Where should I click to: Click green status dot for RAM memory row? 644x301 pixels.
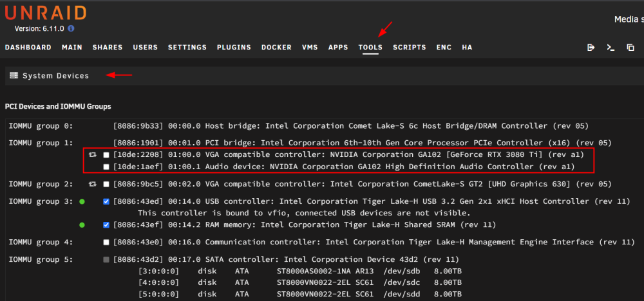click(82, 224)
